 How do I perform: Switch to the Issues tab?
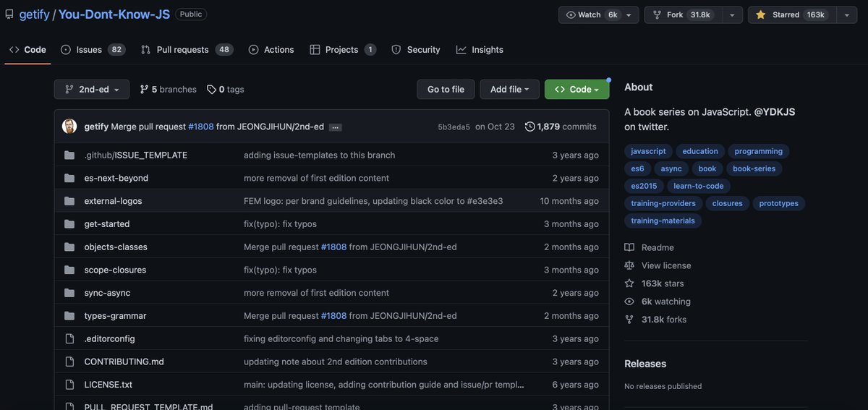tap(93, 50)
